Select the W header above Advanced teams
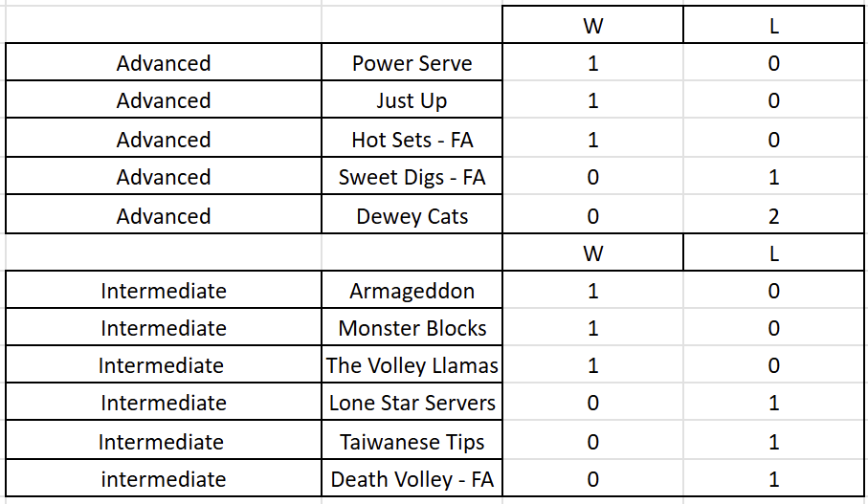 tap(592, 26)
